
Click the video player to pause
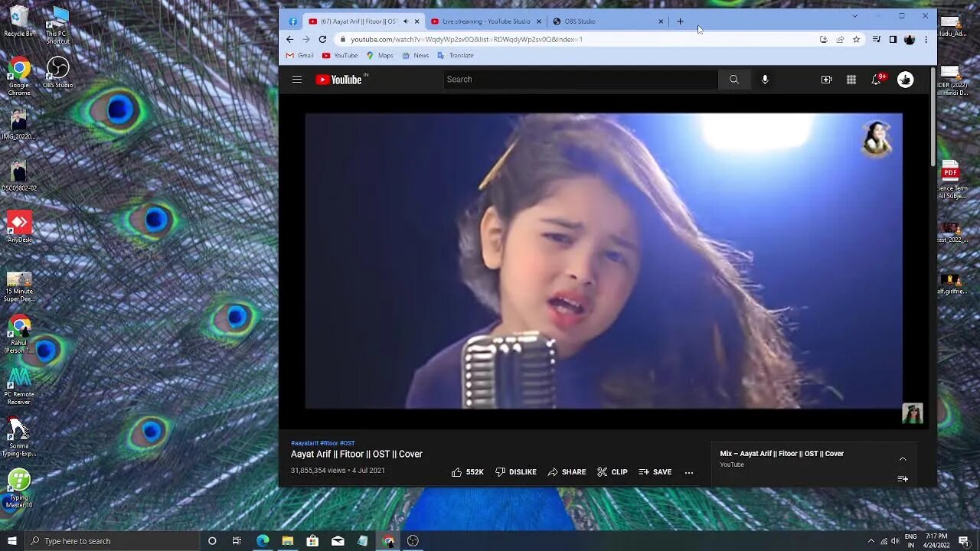point(603,260)
